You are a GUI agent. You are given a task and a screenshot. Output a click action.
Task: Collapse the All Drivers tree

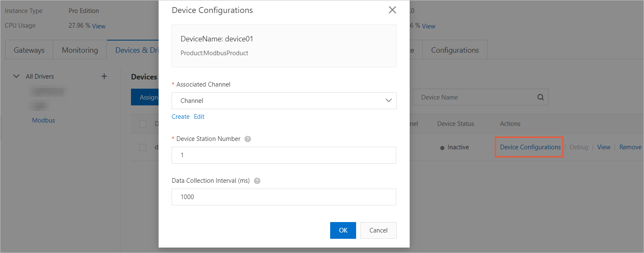point(16,76)
